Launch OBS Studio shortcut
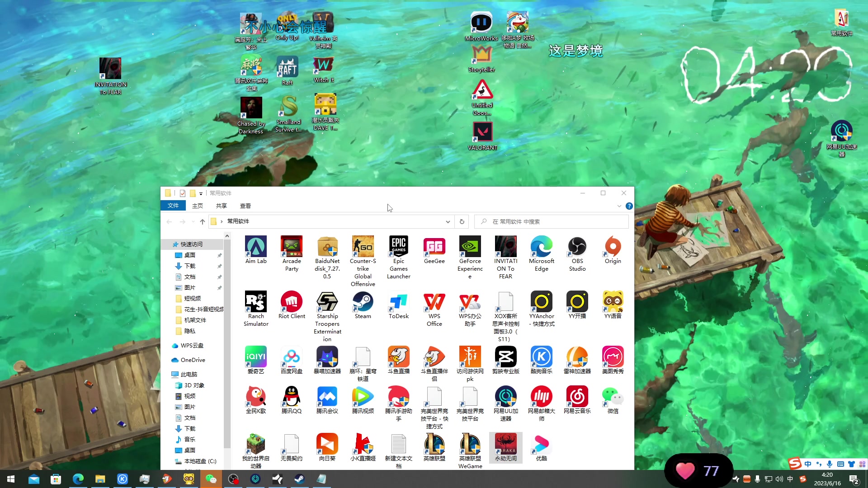868x488 pixels. tap(577, 253)
